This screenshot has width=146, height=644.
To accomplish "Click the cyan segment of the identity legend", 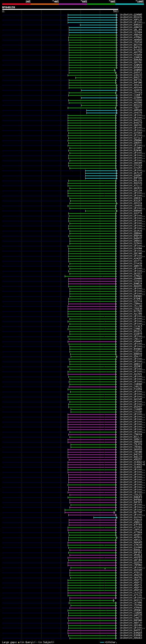I will tap(130, 4).
